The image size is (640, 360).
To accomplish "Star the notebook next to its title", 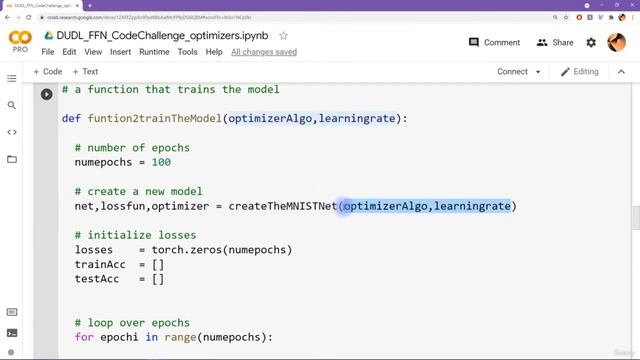I will tap(283, 36).
